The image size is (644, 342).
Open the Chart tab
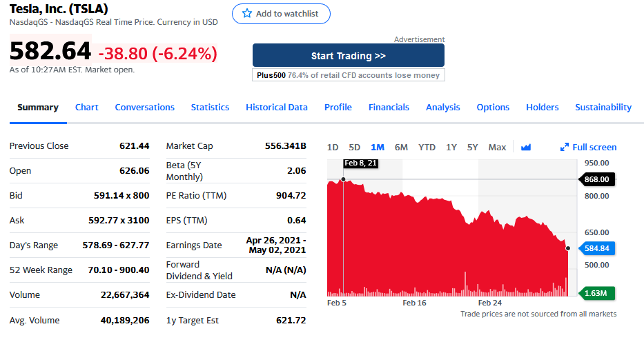(x=87, y=107)
